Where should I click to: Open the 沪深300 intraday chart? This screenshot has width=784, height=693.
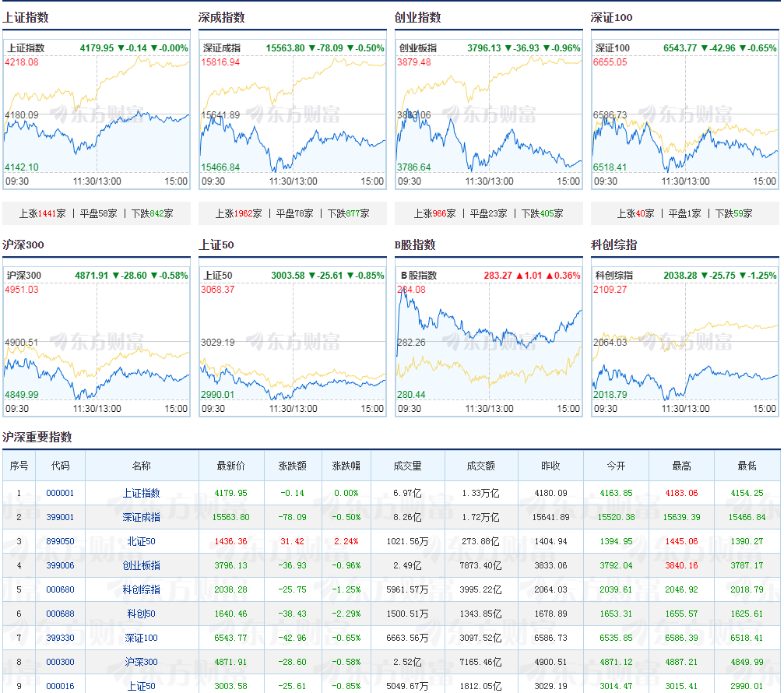(97, 342)
